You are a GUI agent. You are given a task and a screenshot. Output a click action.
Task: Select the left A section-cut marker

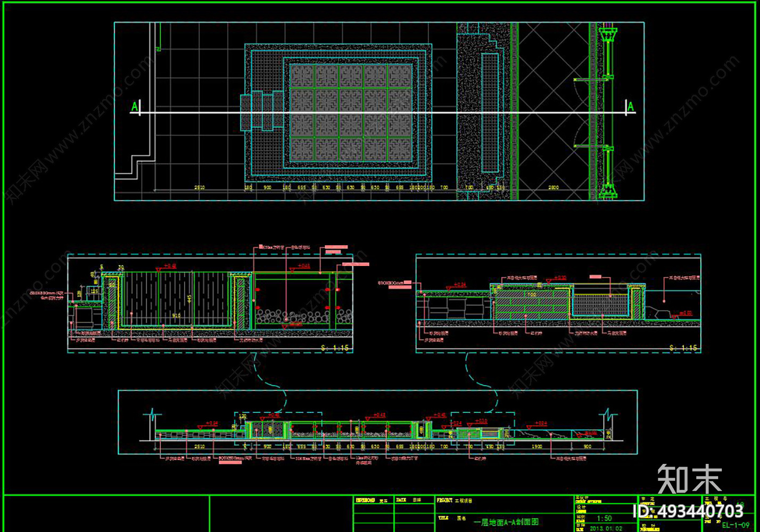[135, 107]
